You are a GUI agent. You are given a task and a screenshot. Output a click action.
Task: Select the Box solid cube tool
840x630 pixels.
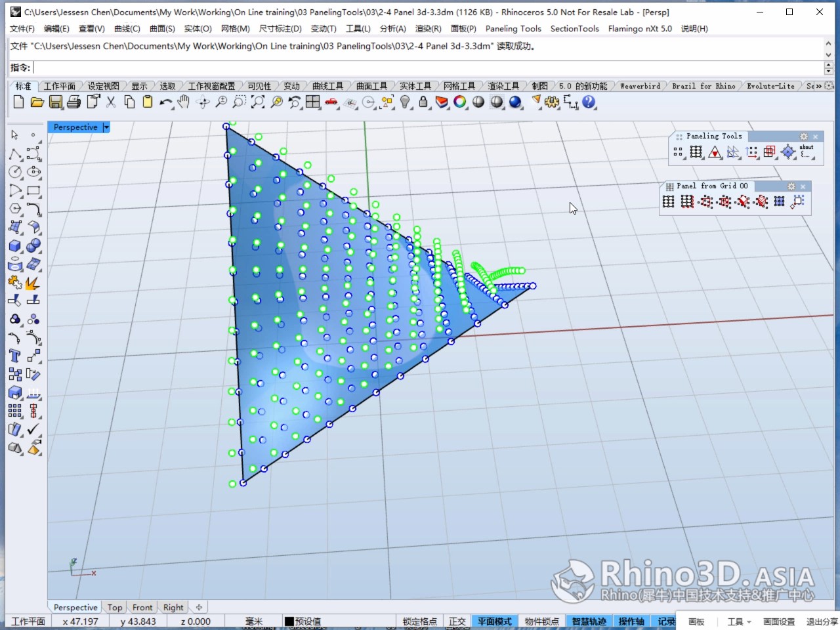(x=15, y=245)
